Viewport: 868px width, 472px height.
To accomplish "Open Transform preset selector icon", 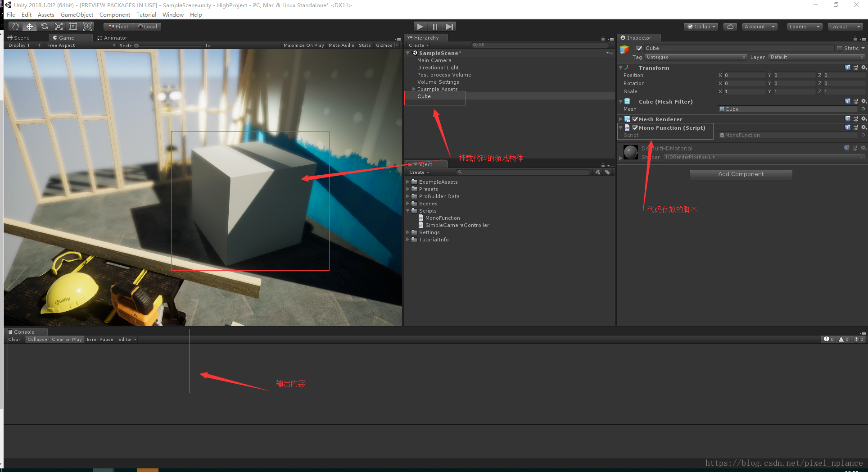I will [x=855, y=68].
